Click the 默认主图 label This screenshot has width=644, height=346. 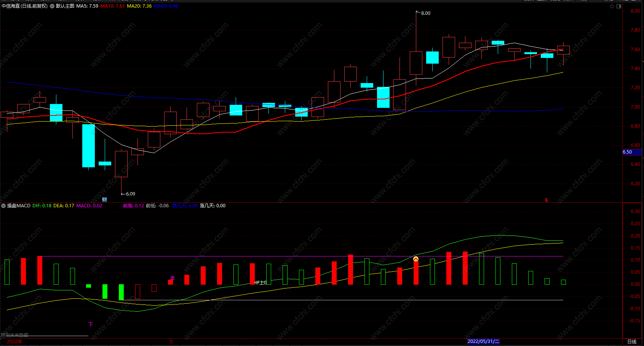[x=65, y=6]
